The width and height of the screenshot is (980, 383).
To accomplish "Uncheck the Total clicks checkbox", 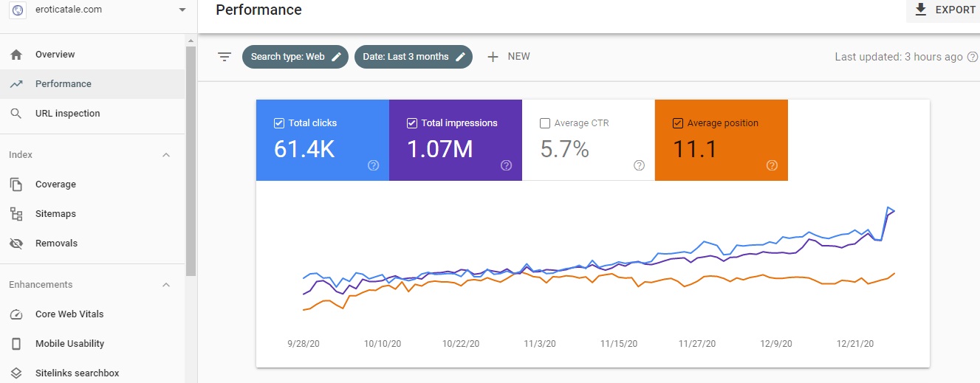I will [x=278, y=123].
